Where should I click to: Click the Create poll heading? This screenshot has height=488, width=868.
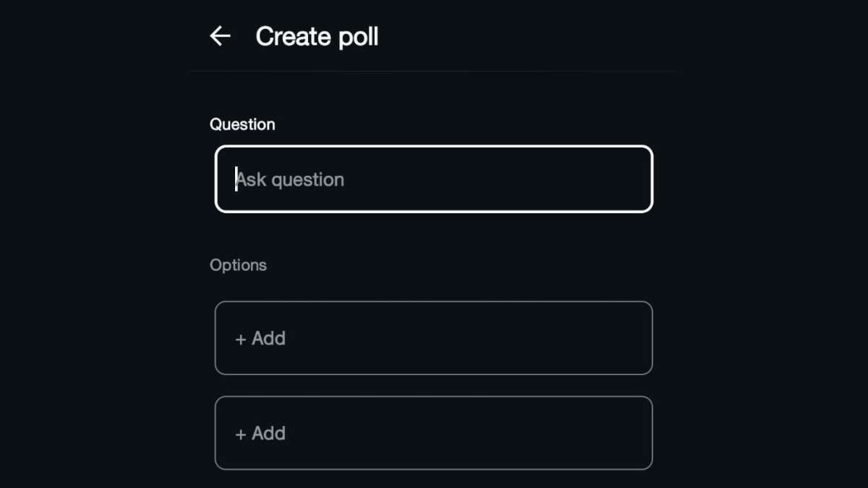[x=317, y=36]
